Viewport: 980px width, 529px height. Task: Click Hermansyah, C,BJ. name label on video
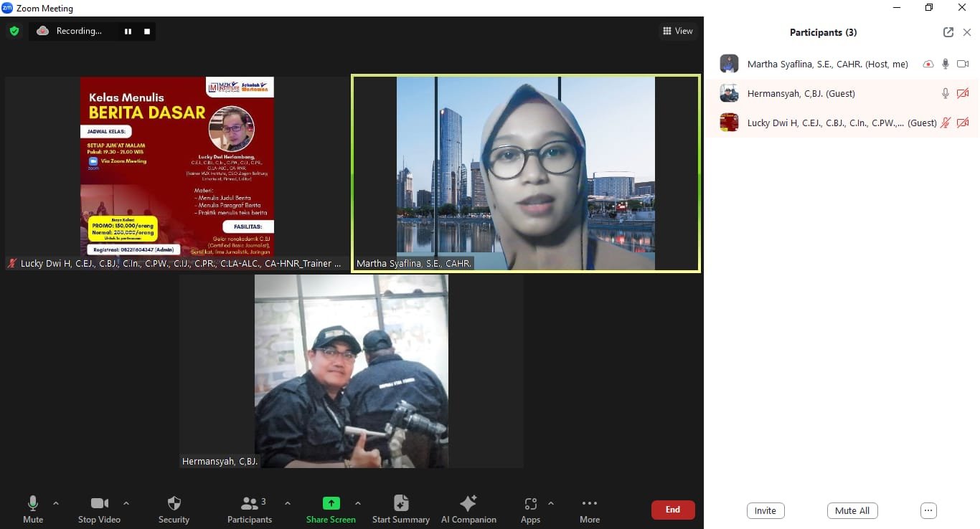click(x=220, y=461)
